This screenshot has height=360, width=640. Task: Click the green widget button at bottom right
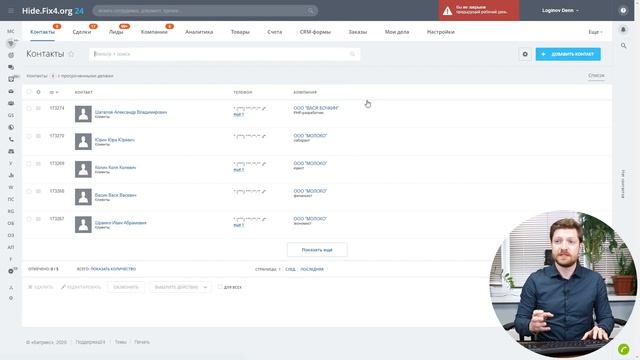coord(624,349)
